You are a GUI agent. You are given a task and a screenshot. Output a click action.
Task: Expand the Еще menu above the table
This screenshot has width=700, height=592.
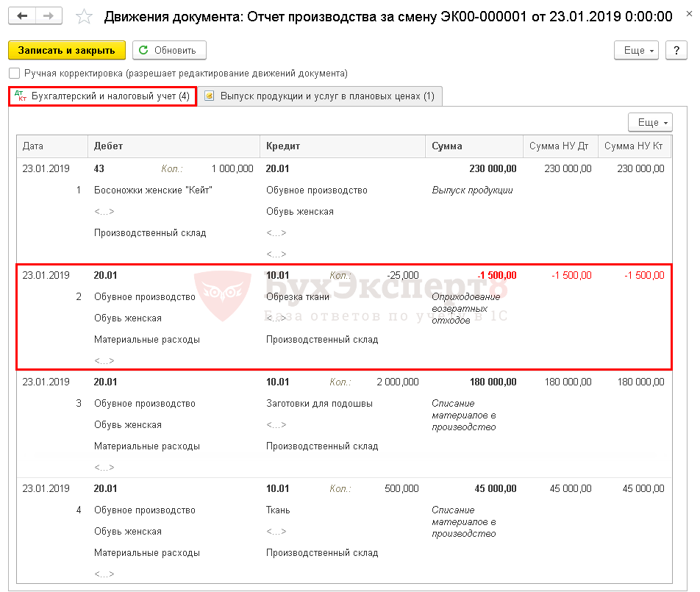pyautogui.click(x=650, y=123)
